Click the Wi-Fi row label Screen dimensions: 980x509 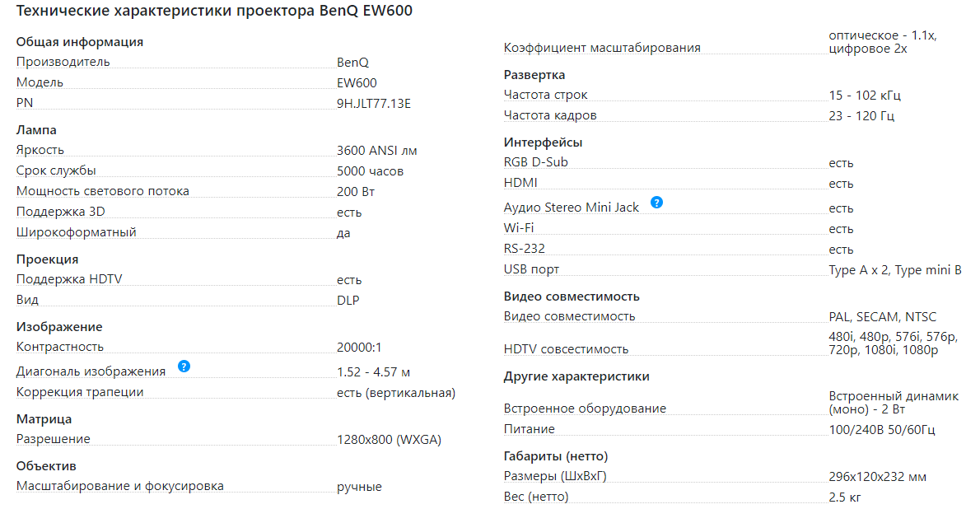(x=519, y=227)
